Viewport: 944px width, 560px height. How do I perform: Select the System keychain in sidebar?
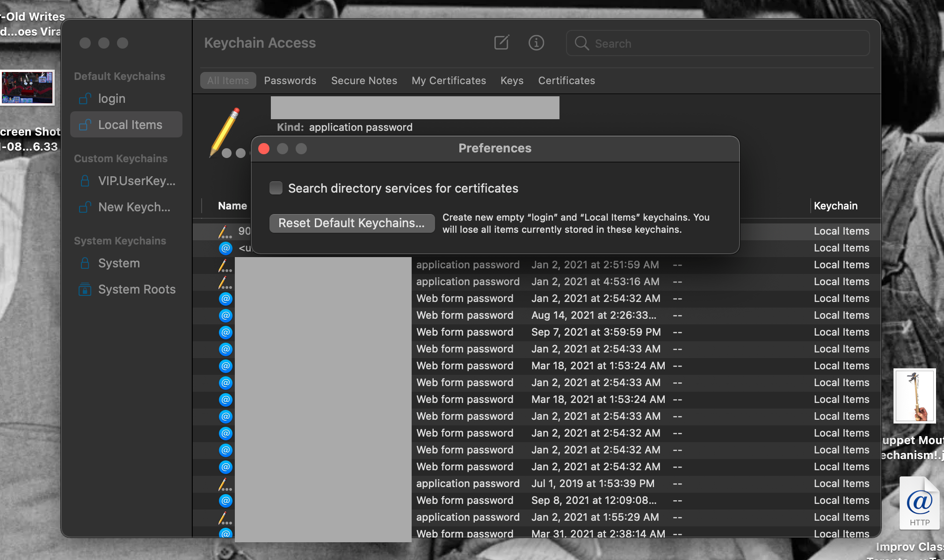point(119,263)
